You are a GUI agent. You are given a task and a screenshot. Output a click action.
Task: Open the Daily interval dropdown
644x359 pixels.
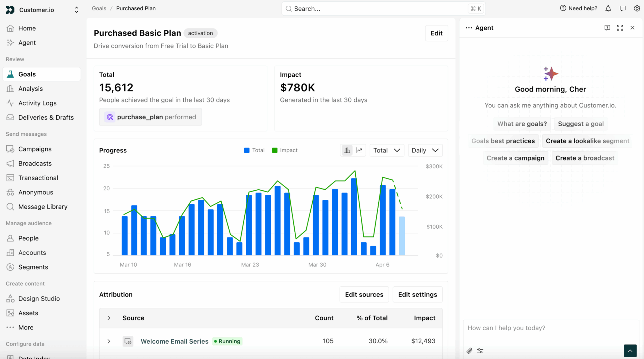pos(425,150)
